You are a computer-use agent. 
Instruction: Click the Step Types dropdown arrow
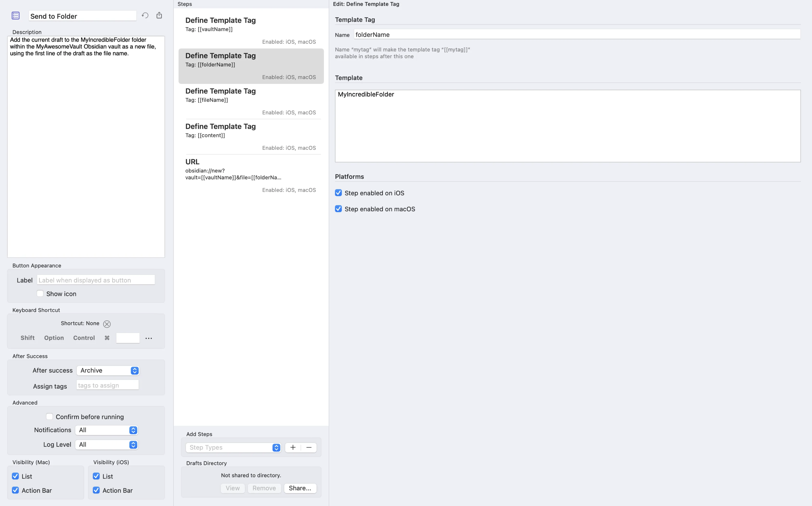point(276,447)
